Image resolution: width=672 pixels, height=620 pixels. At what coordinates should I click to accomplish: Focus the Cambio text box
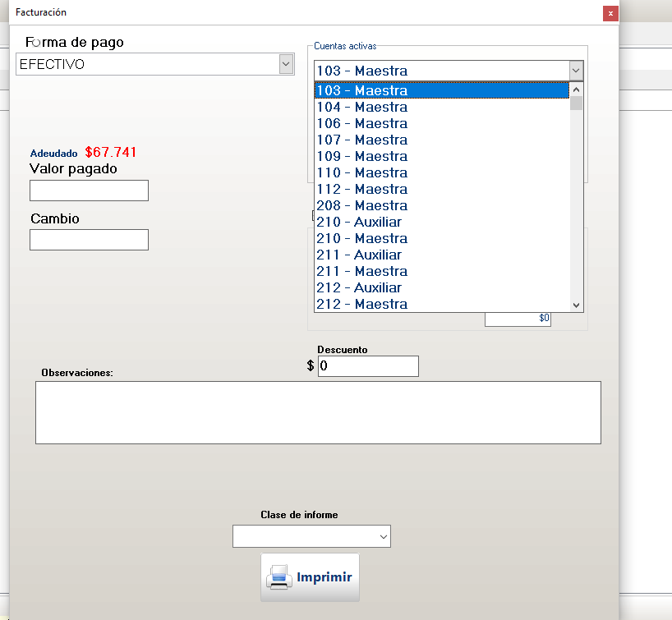pos(89,240)
